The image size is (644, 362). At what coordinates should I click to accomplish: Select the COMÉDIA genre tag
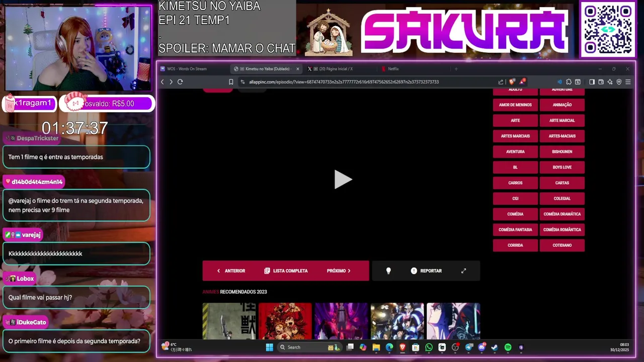tap(515, 214)
